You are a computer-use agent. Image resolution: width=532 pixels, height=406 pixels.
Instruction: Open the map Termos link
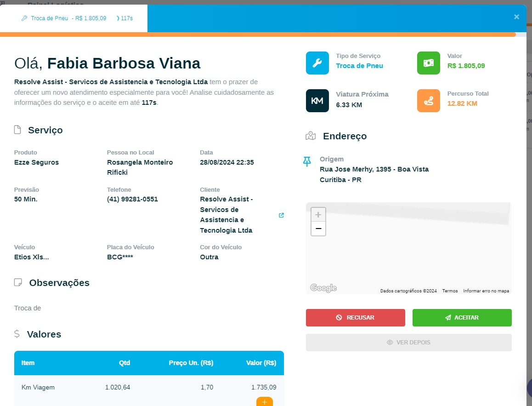point(450,291)
